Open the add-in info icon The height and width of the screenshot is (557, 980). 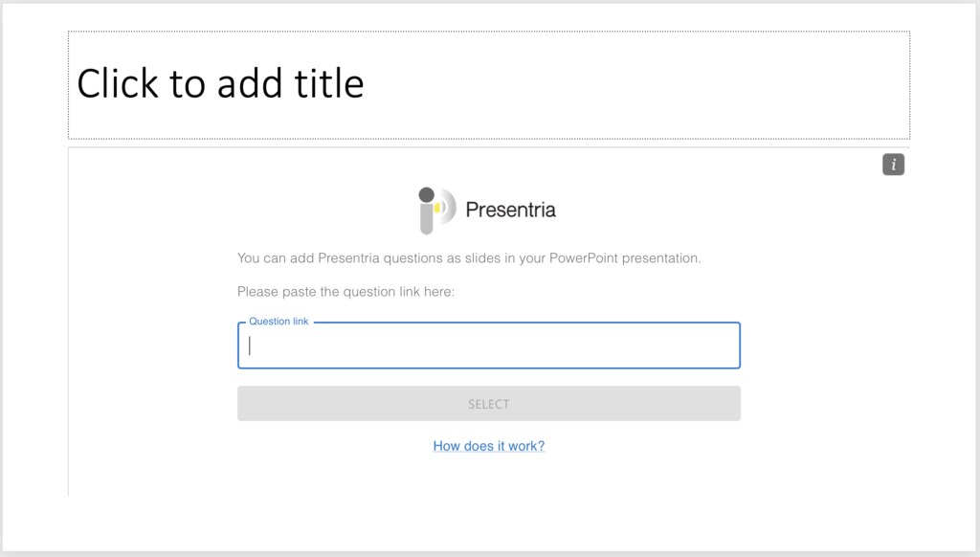(x=893, y=165)
